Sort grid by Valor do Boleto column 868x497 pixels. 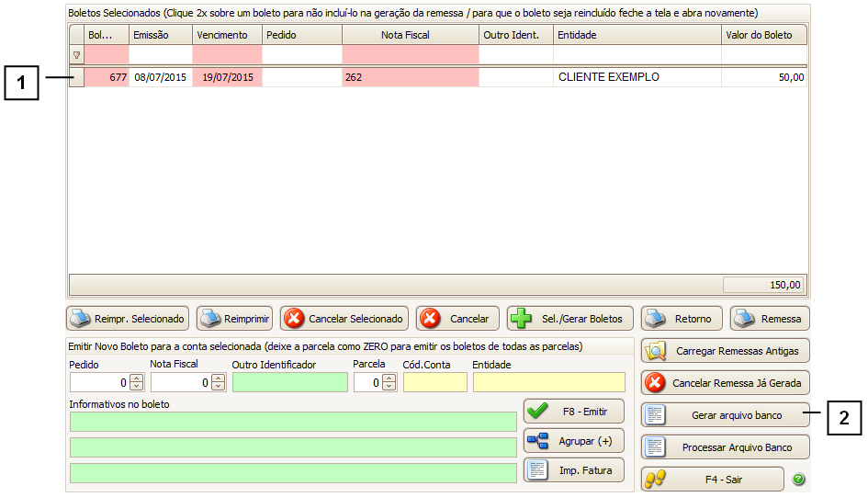click(764, 35)
